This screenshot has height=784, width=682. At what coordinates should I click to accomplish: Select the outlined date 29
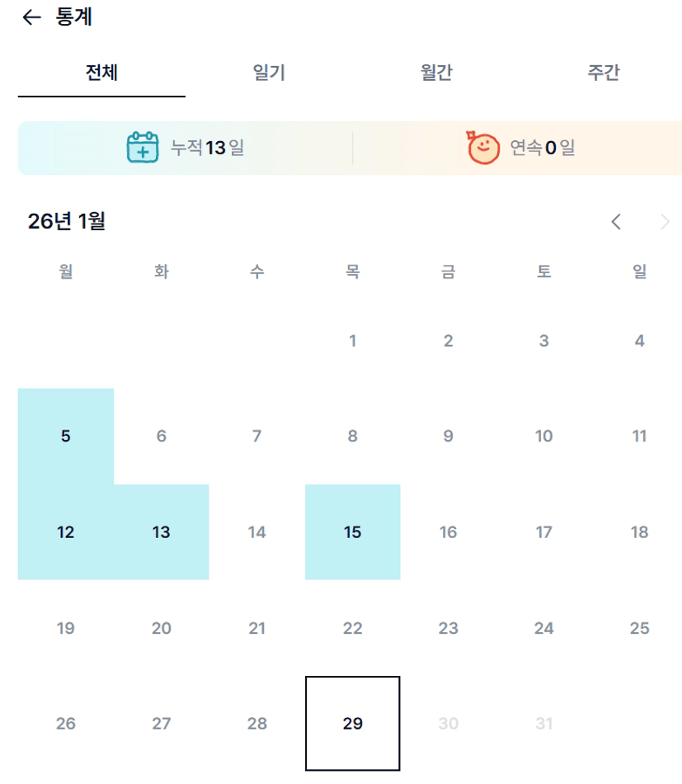[x=353, y=724]
